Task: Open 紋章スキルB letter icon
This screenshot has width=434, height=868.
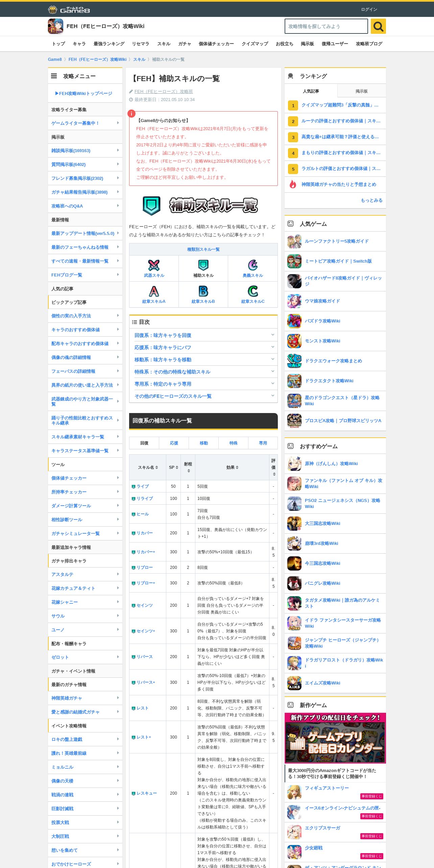Action: coord(203,291)
